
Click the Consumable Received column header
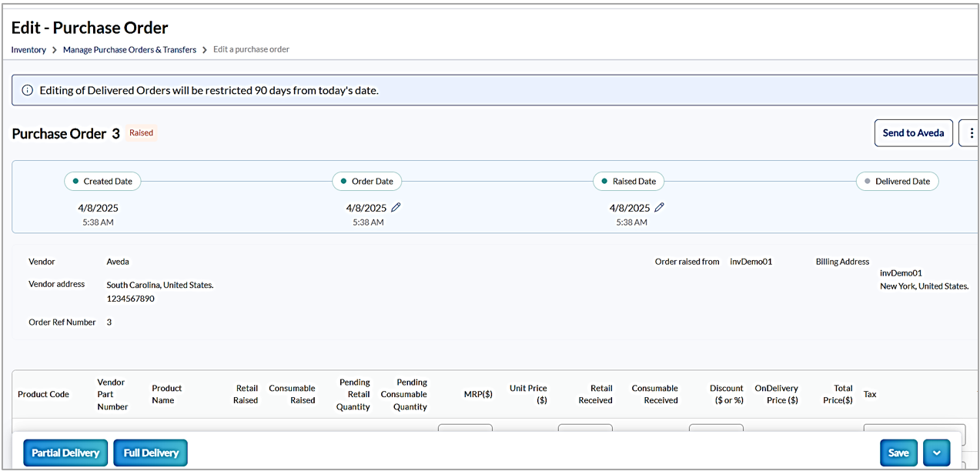pos(654,394)
